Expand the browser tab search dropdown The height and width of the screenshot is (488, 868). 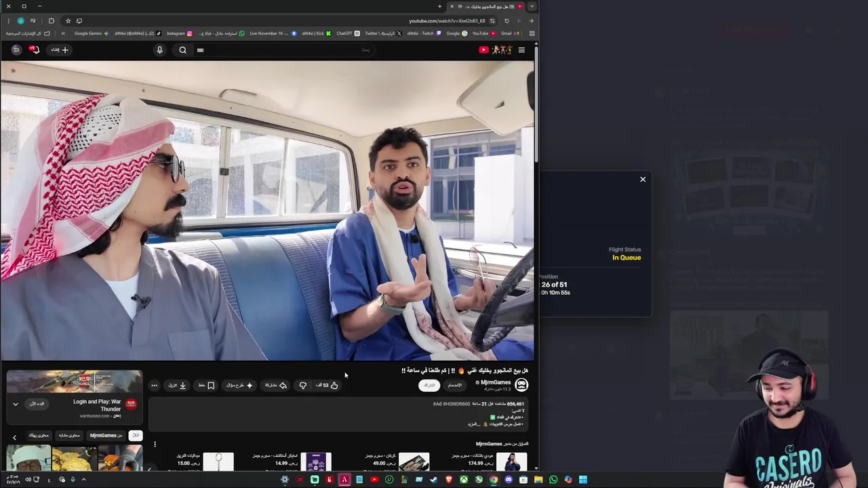point(532,6)
